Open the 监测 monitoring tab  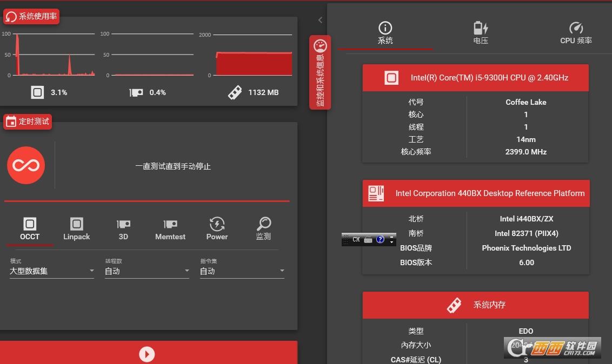tap(264, 229)
